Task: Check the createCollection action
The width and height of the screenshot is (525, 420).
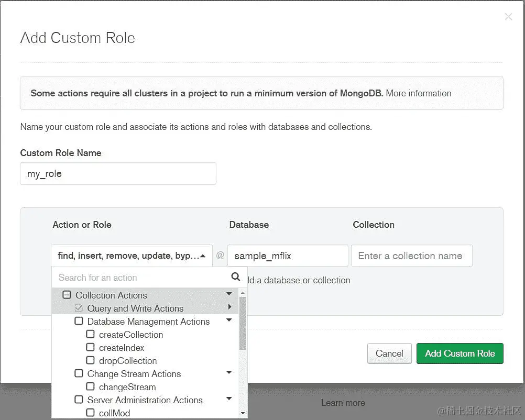Action: coord(90,335)
